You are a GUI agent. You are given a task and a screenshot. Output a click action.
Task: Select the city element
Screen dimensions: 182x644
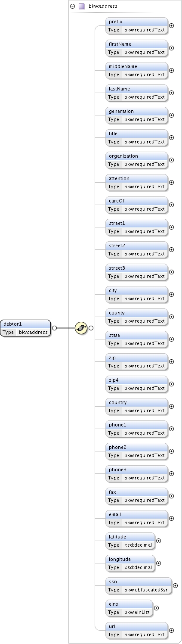pos(137,294)
